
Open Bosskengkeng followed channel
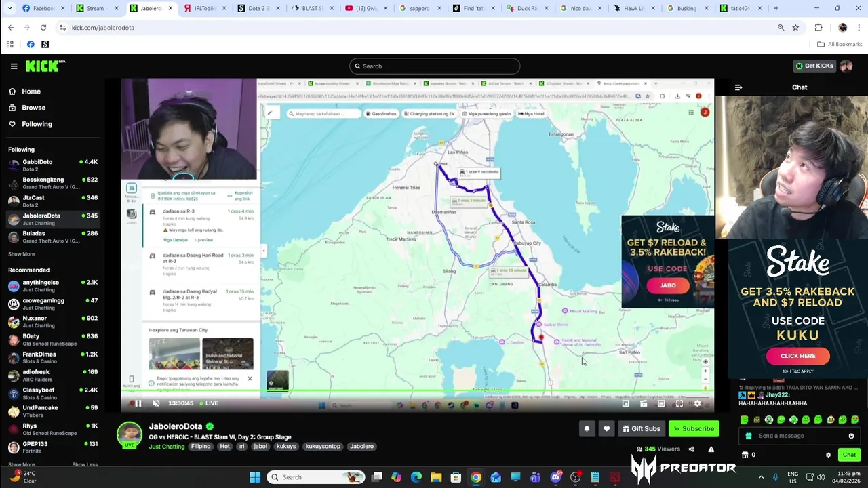tap(53, 183)
